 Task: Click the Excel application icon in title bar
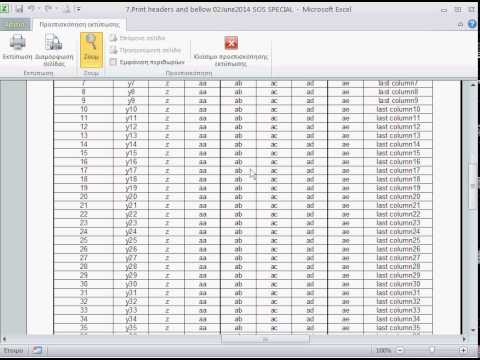coord(5,9)
